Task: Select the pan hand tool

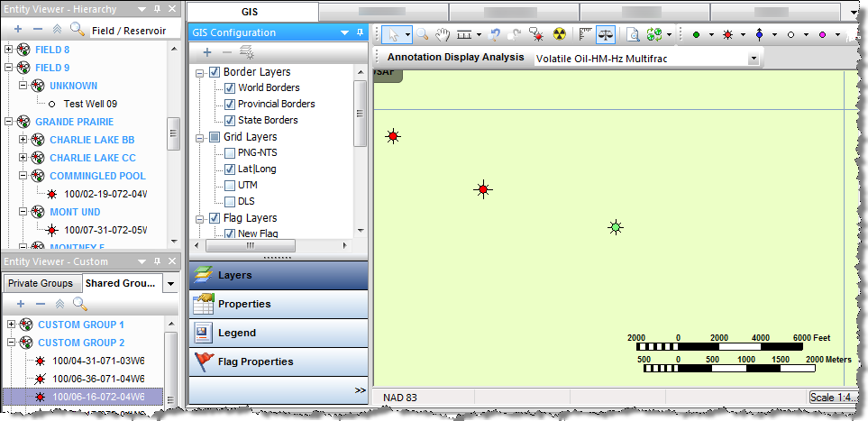Action: pyautogui.click(x=443, y=33)
